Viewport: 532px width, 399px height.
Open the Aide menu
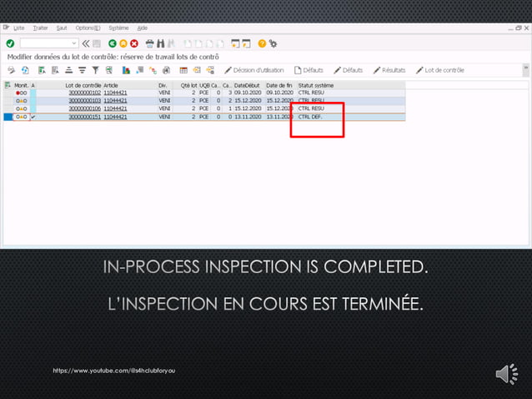click(142, 28)
